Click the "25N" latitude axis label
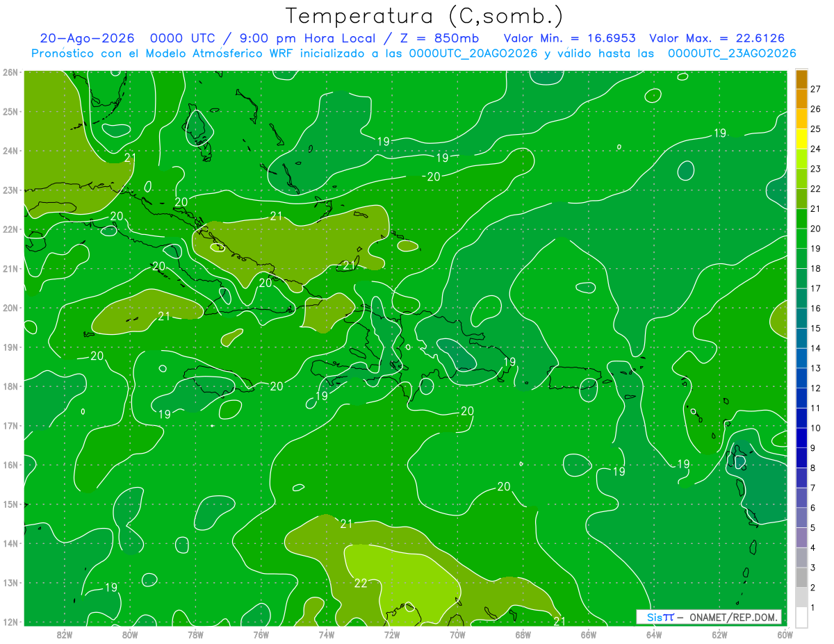 10,111
